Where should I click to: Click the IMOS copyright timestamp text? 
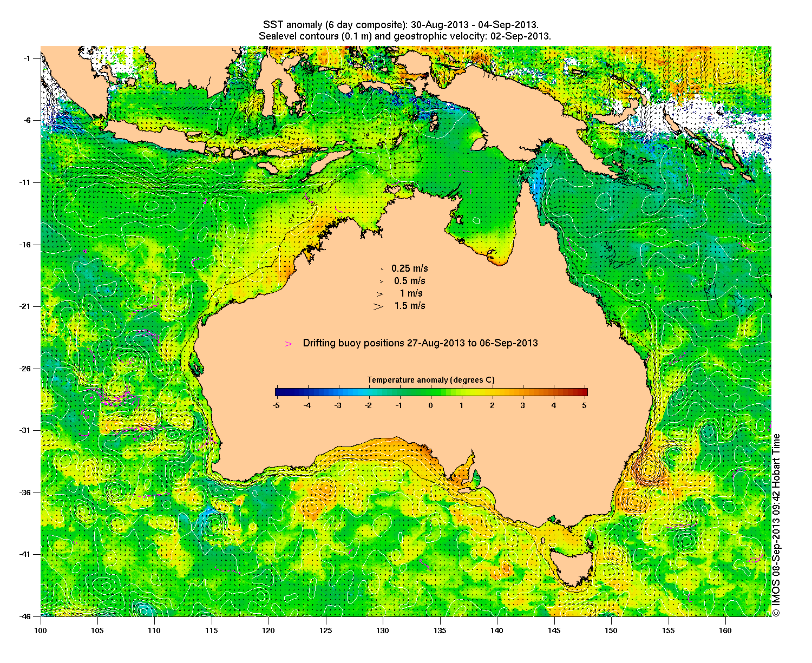click(776, 525)
